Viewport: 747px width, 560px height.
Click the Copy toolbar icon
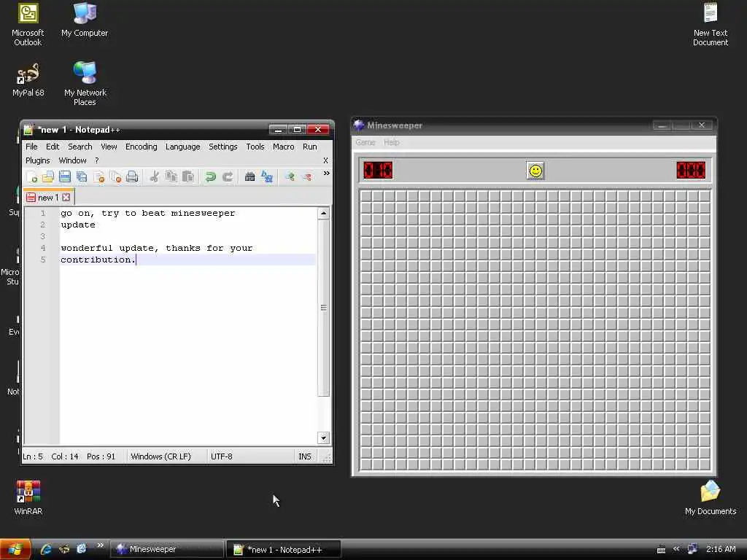(x=171, y=177)
